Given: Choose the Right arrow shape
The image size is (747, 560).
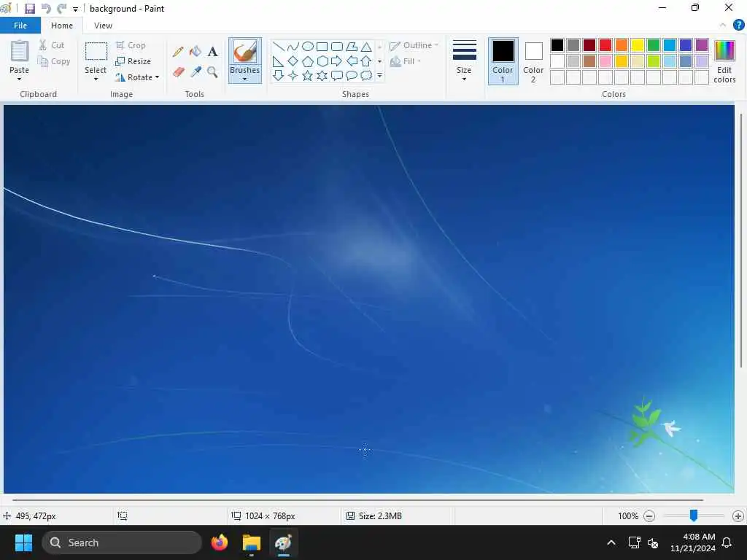Looking at the screenshot, I should pos(337,61).
